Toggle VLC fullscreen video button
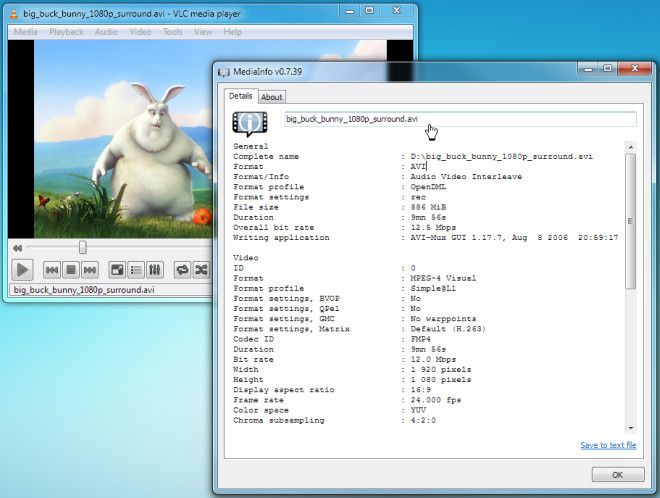660x498 pixels. pyautogui.click(x=117, y=270)
